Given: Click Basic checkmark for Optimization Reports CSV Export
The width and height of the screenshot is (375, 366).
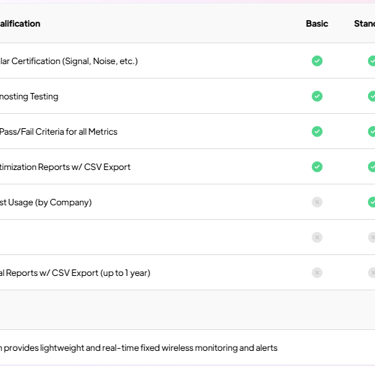Looking at the screenshot, I should (x=317, y=167).
